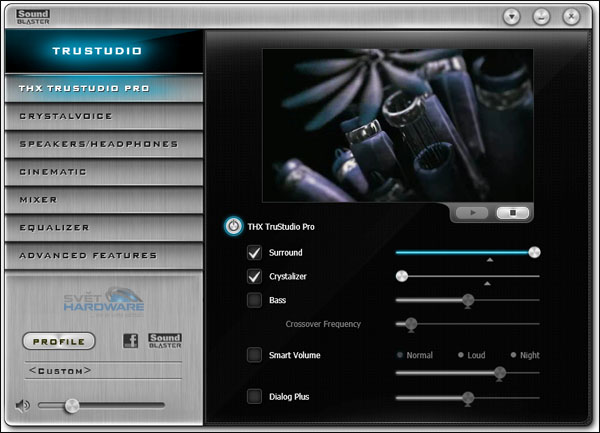Open the Mixer section

click(x=104, y=200)
